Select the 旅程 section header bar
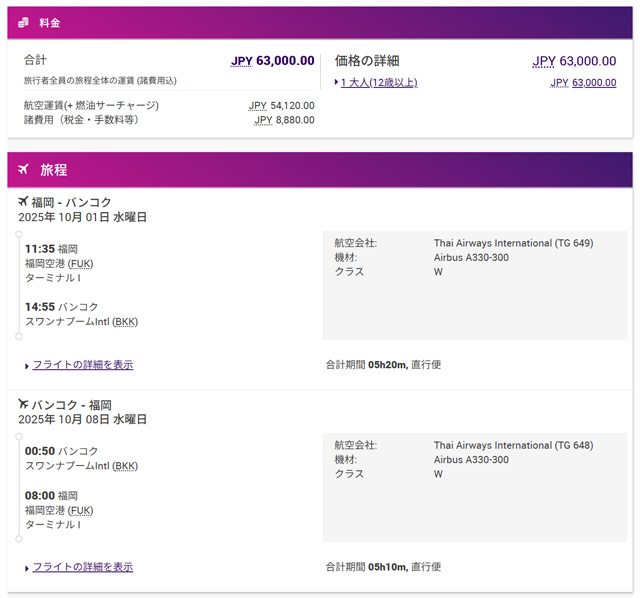 320,169
